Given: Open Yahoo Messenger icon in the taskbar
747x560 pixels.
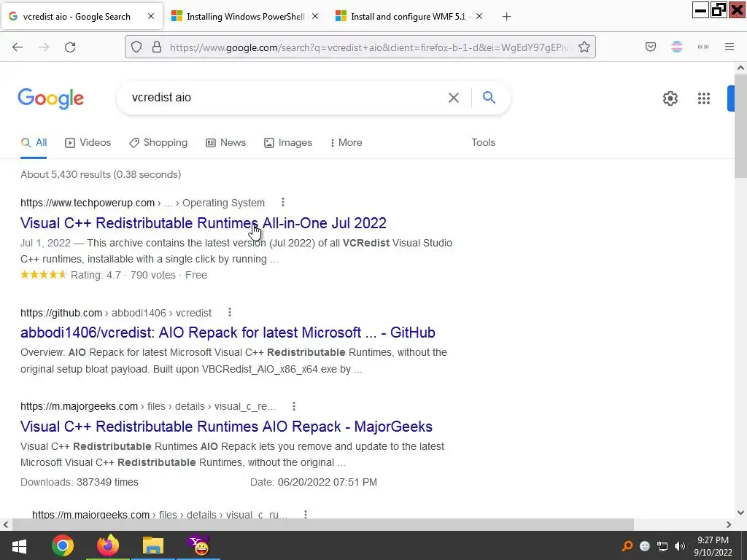Looking at the screenshot, I should point(198,545).
